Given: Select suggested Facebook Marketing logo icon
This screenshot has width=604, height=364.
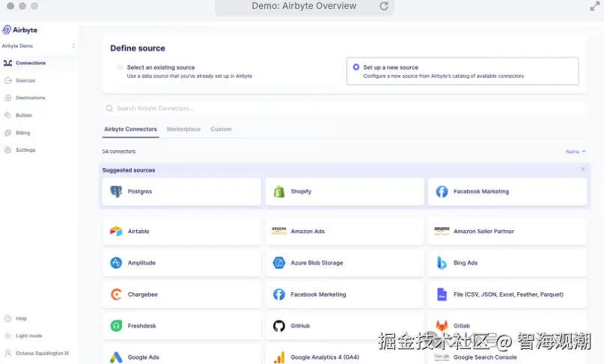Looking at the screenshot, I should click(442, 191).
